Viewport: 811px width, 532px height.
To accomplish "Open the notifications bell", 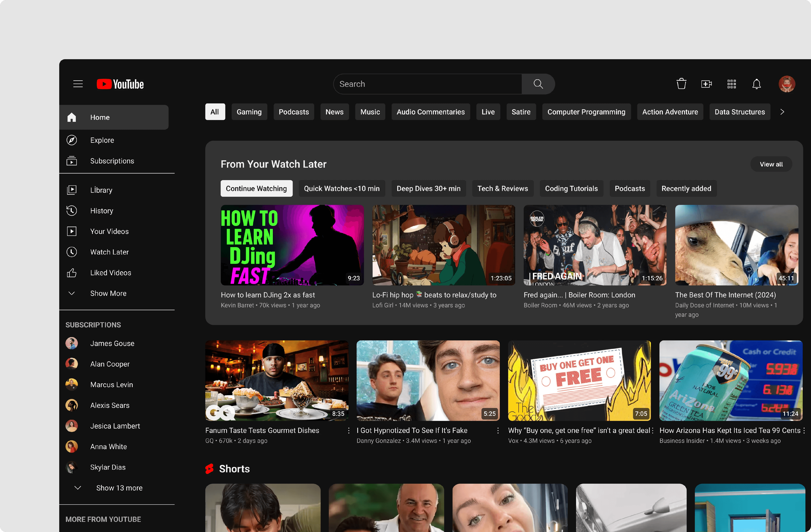I will (757, 84).
